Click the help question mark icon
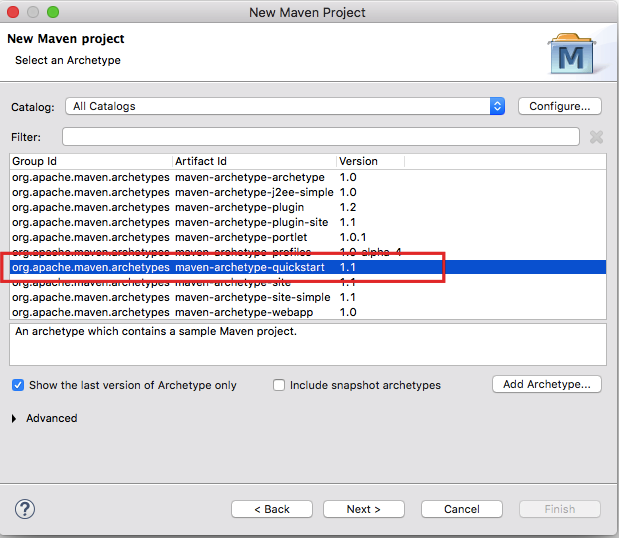The image size is (619, 538). [x=26, y=508]
